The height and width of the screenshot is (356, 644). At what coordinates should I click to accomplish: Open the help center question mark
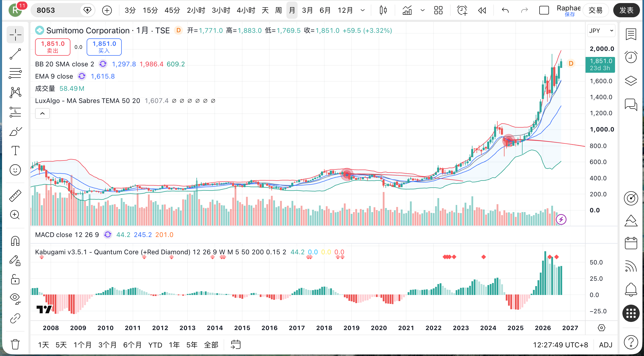coord(631,342)
